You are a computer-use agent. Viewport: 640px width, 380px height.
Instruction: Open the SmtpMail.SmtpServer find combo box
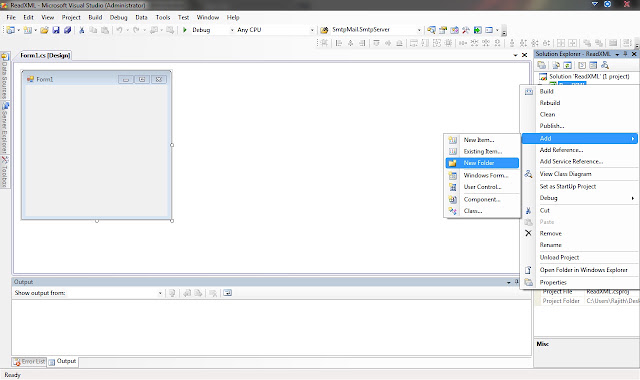point(419,30)
